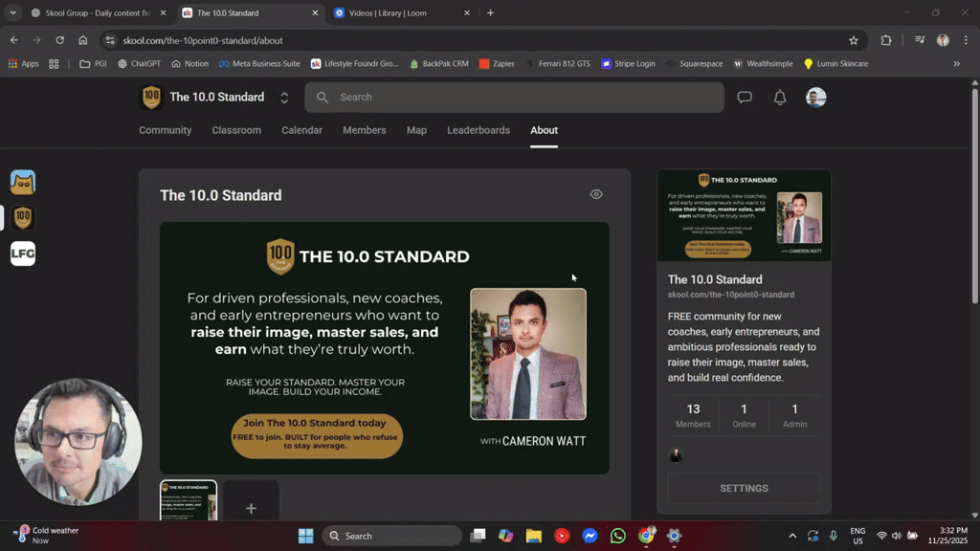Open the ChatGPT bookmark

(x=140, y=64)
